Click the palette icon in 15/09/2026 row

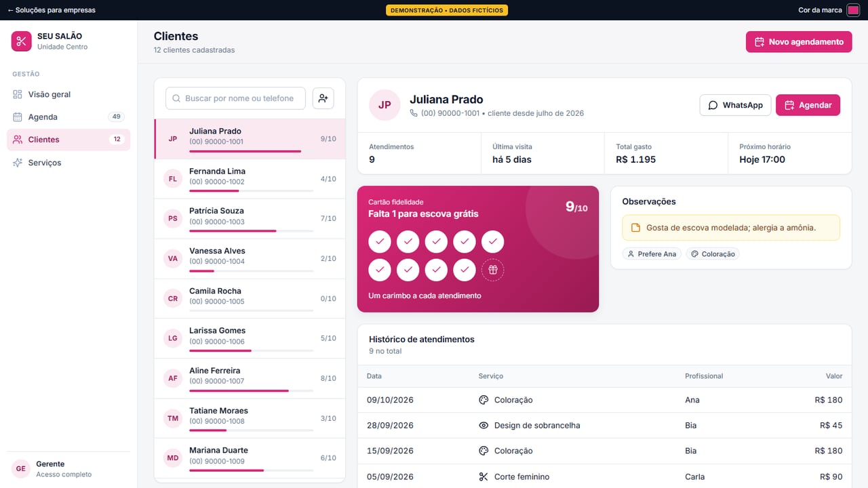(x=484, y=451)
